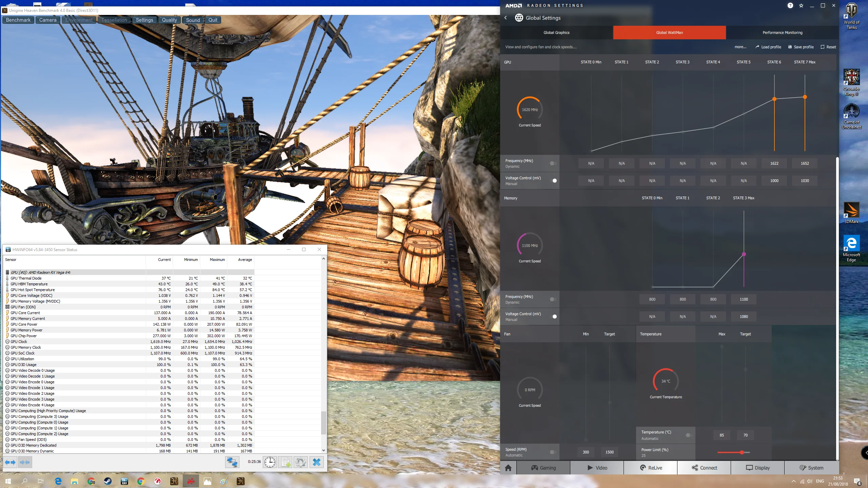The width and height of the screenshot is (868, 488).
Task: Open the Photos app on taskbar
Action: [208, 481]
